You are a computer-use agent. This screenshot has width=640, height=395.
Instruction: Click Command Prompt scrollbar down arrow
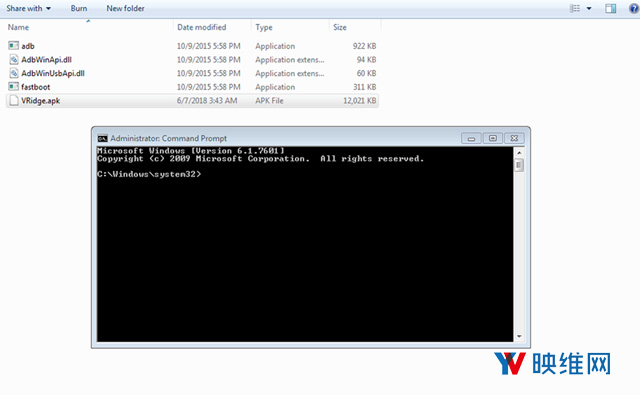click(x=519, y=336)
